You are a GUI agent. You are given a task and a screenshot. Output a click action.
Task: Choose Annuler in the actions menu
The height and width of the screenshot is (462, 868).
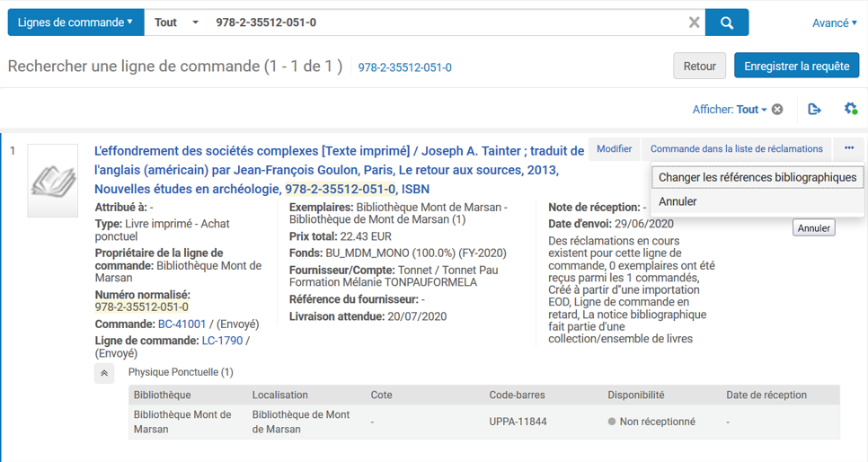(x=678, y=201)
